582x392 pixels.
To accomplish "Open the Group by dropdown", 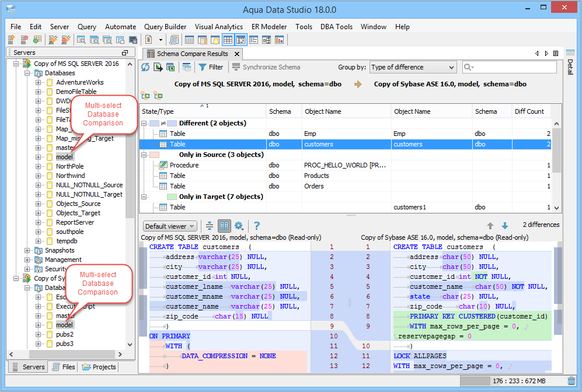I will (413, 67).
